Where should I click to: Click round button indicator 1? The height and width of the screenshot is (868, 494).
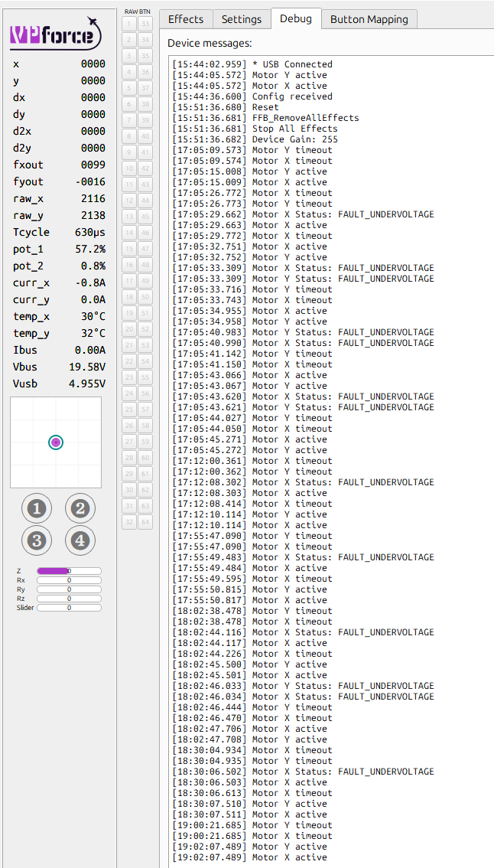tap(37, 508)
